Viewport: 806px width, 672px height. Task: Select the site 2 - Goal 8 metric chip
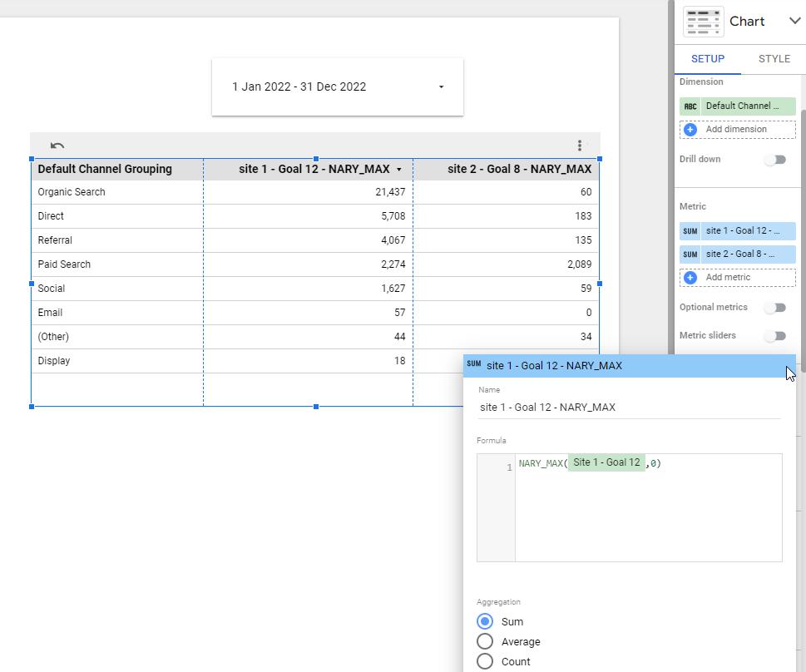[738, 254]
